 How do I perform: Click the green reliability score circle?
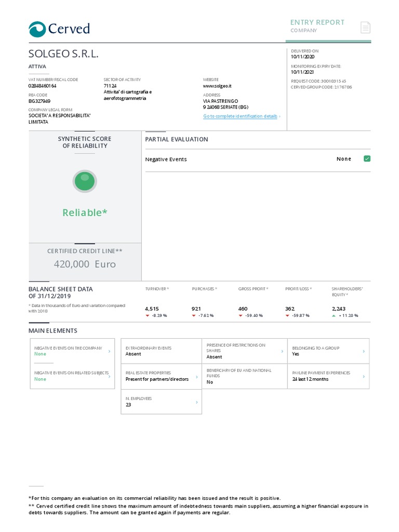85,181
